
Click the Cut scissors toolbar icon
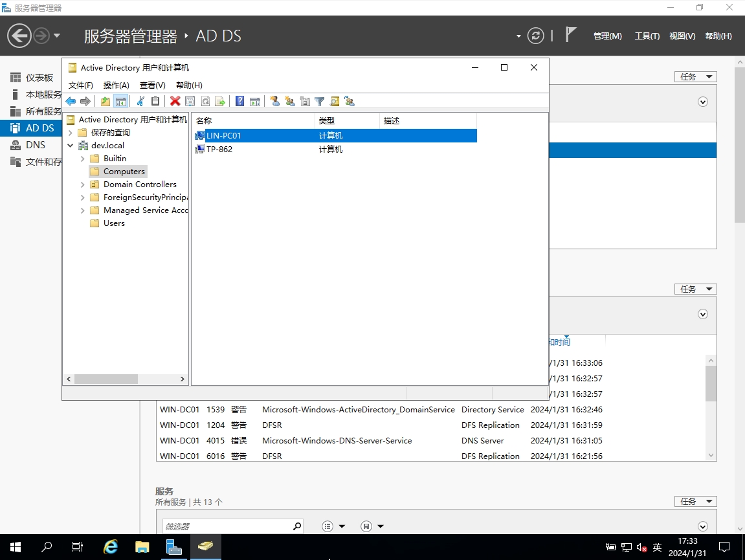coord(140,101)
